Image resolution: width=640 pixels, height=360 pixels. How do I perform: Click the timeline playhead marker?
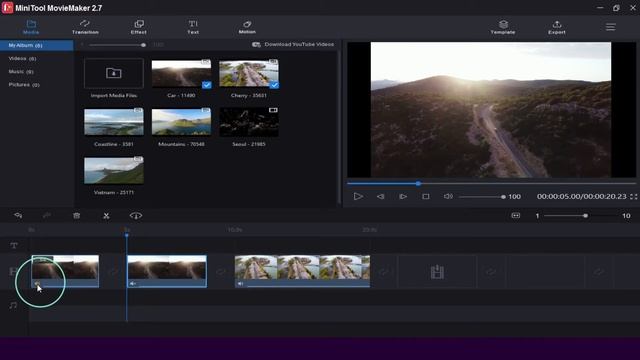pyautogui.click(x=127, y=235)
